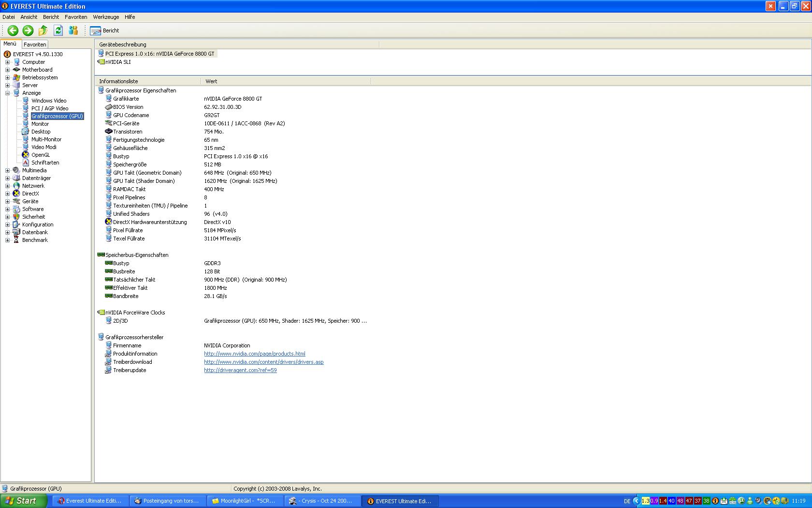This screenshot has width=812, height=508.
Task: Click the green Back arrow toolbar button
Action: click(13, 30)
